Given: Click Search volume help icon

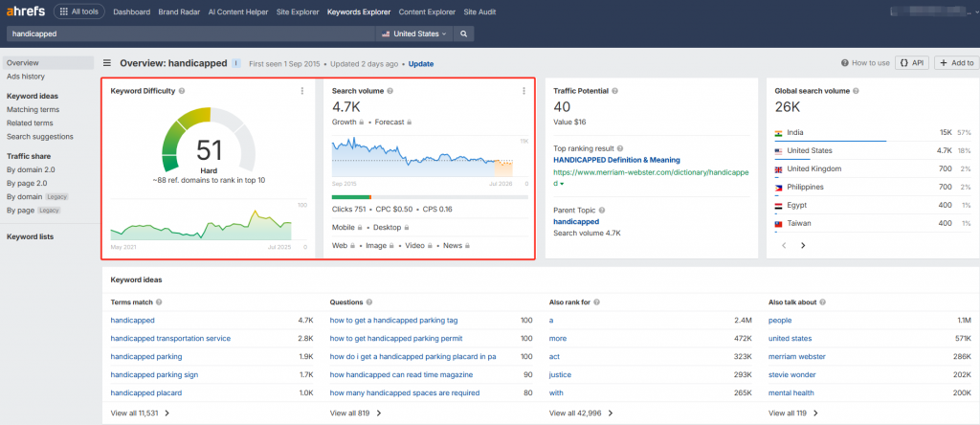Looking at the screenshot, I should click(x=390, y=91).
